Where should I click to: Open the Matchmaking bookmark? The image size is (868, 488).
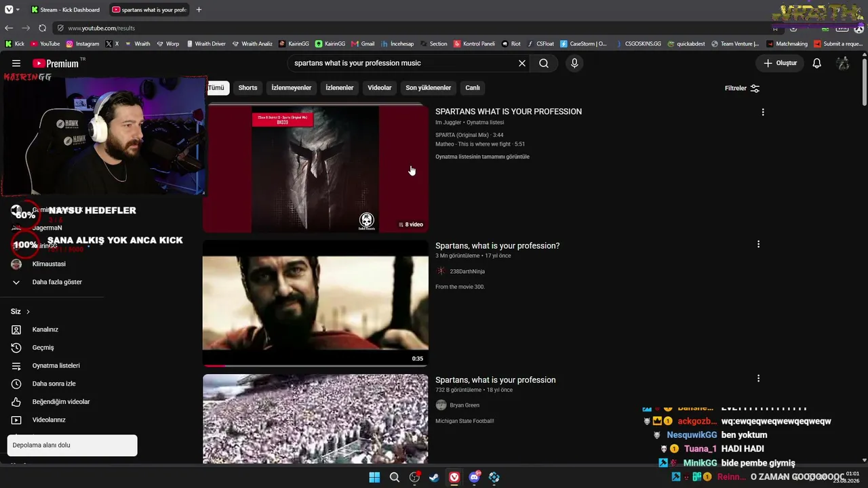tap(787, 43)
